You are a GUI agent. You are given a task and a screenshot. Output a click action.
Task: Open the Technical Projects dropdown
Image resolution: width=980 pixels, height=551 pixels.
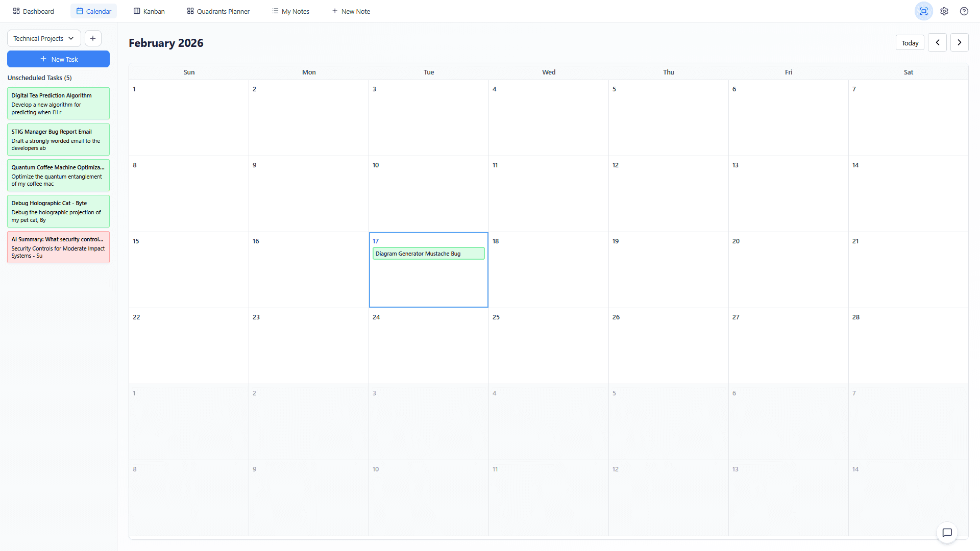pyautogui.click(x=43, y=38)
